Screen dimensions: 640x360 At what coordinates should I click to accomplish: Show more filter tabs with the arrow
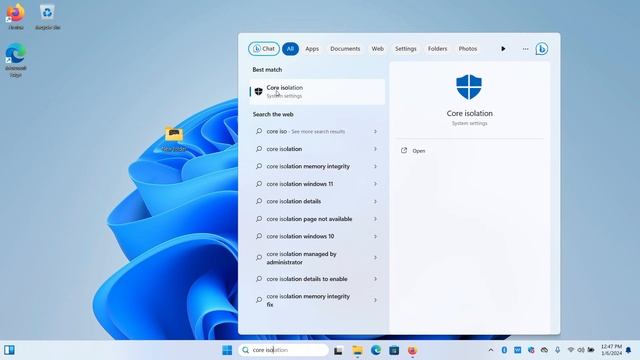click(x=503, y=49)
